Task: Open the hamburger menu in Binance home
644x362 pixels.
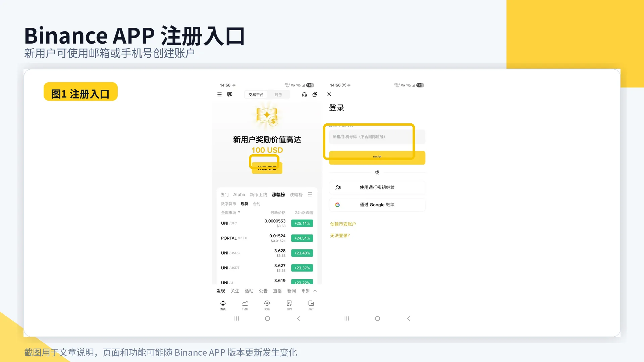Action: tap(219, 95)
